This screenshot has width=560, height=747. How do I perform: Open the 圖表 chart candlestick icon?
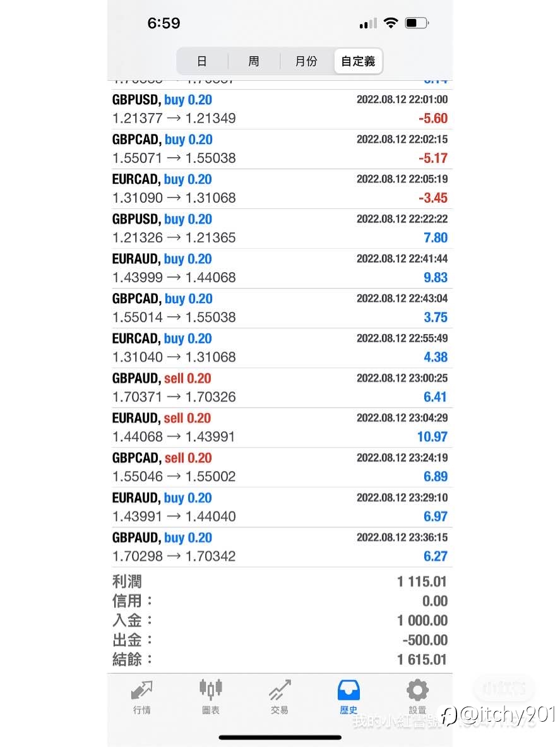(210, 689)
